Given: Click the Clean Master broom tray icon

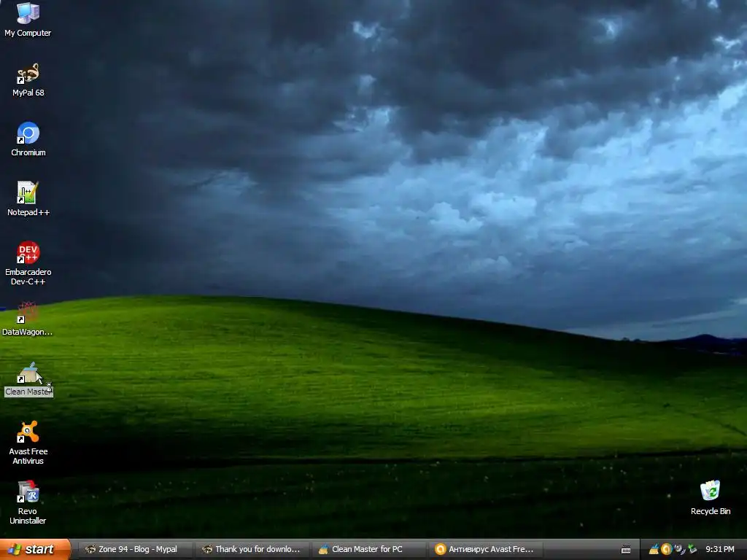Looking at the screenshot, I should (x=654, y=549).
